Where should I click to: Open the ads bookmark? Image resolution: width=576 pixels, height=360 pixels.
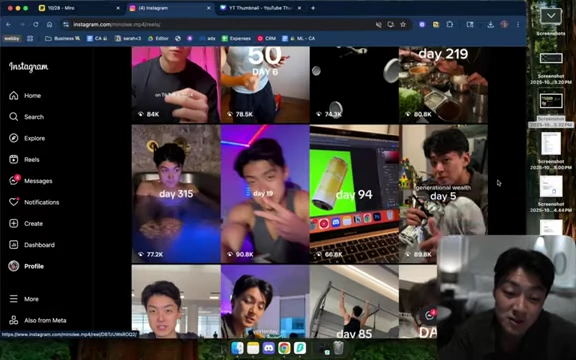tap(208, 38)
